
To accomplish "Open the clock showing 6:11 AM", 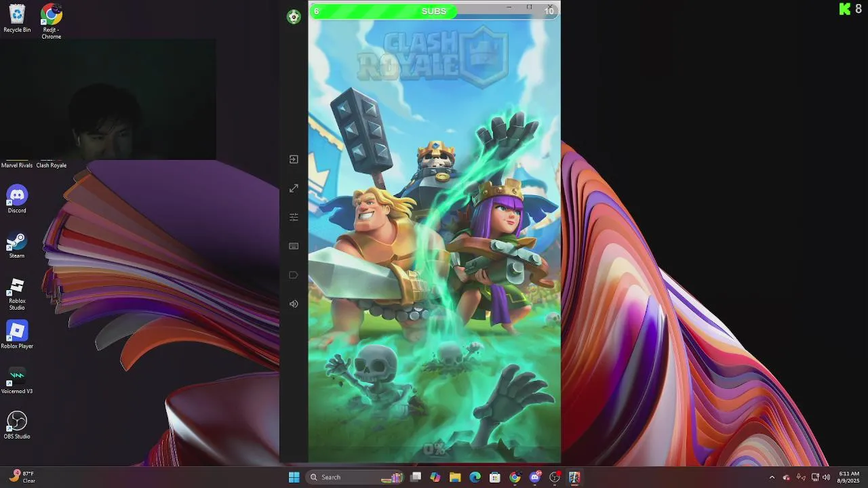I will tap(849, 477).
